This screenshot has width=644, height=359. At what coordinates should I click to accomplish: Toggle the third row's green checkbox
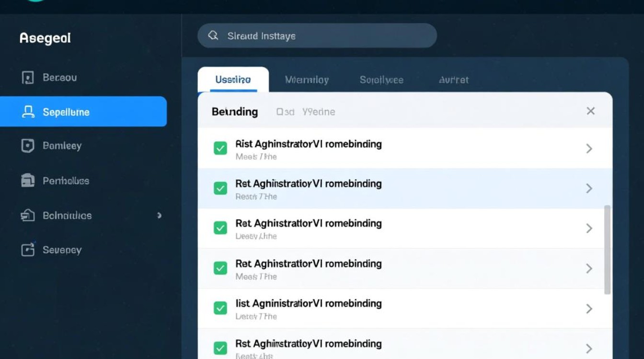click(220, 228)
